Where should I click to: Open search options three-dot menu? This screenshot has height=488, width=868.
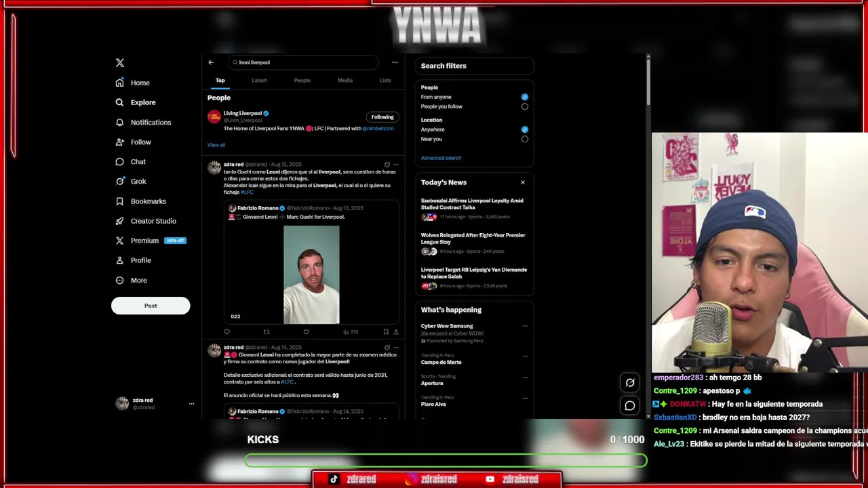[395, 62]
